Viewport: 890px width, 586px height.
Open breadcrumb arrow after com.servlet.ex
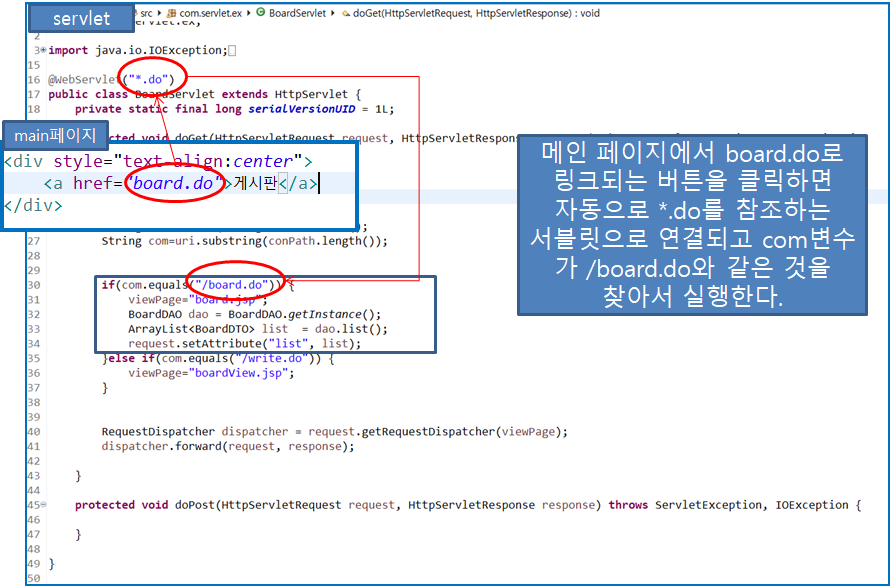(x=249, y=13)
